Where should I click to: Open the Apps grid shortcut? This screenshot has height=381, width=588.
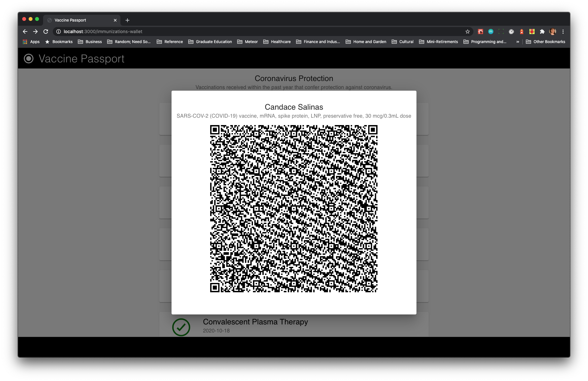(x=31, y=42)
